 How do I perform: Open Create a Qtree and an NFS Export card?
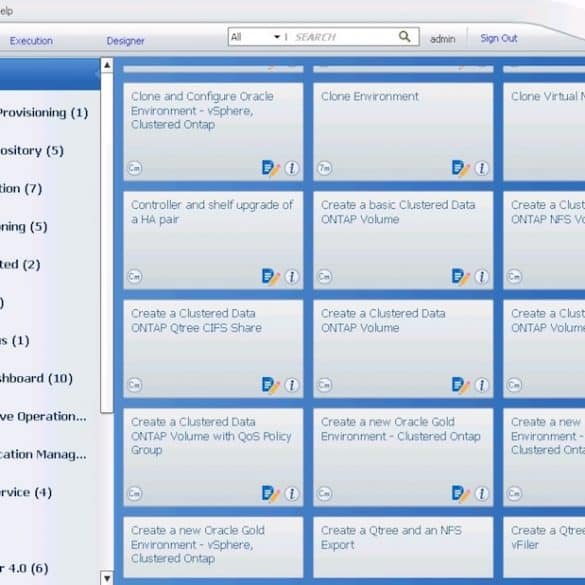click(x=403, y=547)
